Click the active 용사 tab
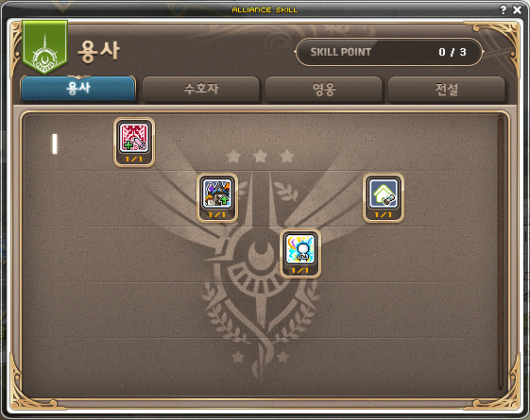 [78, 89]
